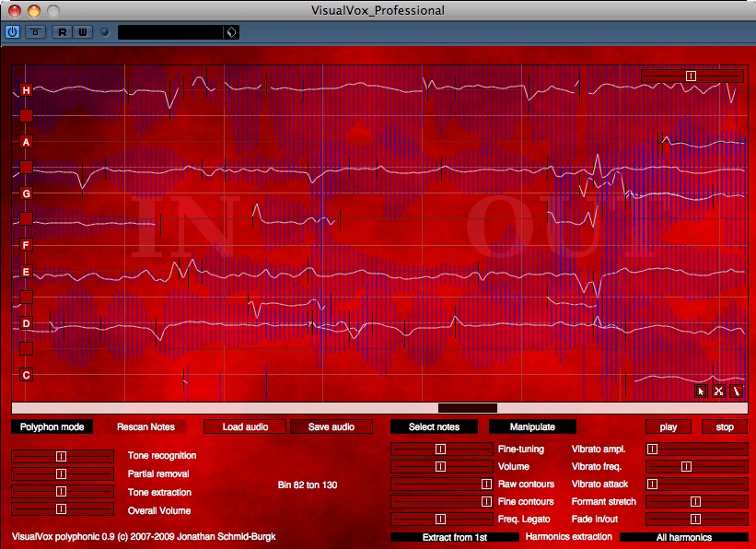The height and width of the screenshot is (549, 756).
Task: Click the A pitch key label
Action: [x=26, y=142]
